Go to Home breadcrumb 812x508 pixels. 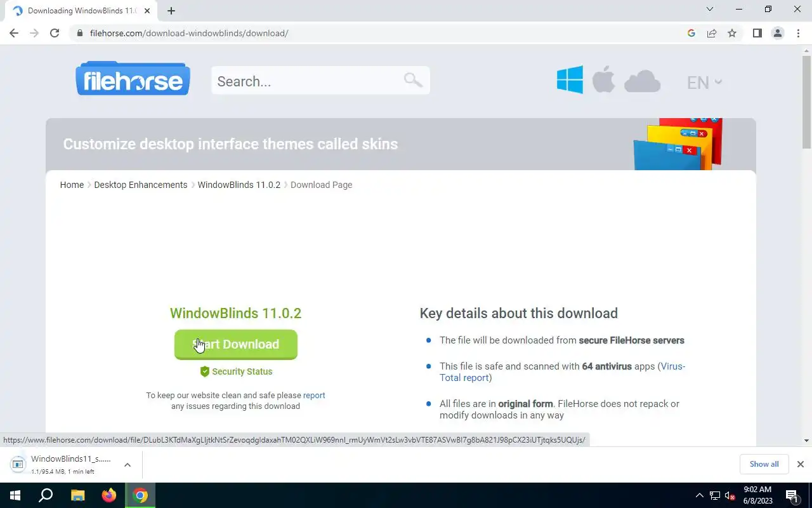coord(72,185)
